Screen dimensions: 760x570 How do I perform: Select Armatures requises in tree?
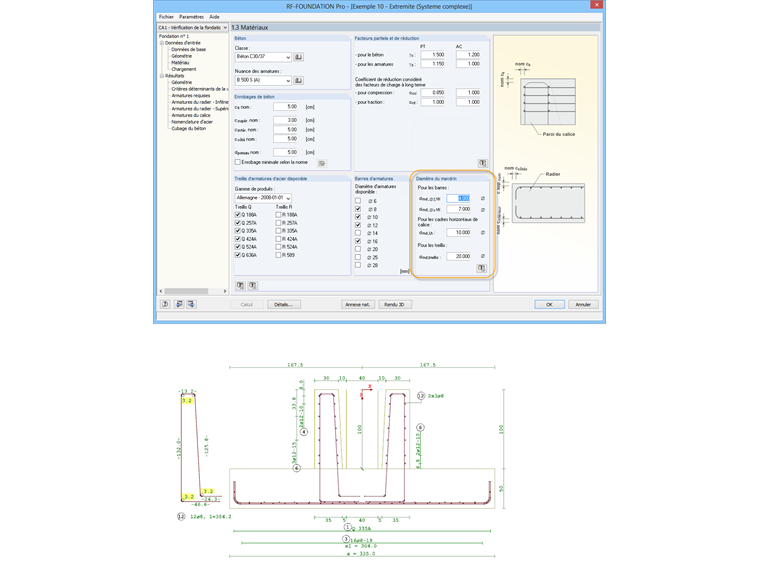tap(191, 95)
